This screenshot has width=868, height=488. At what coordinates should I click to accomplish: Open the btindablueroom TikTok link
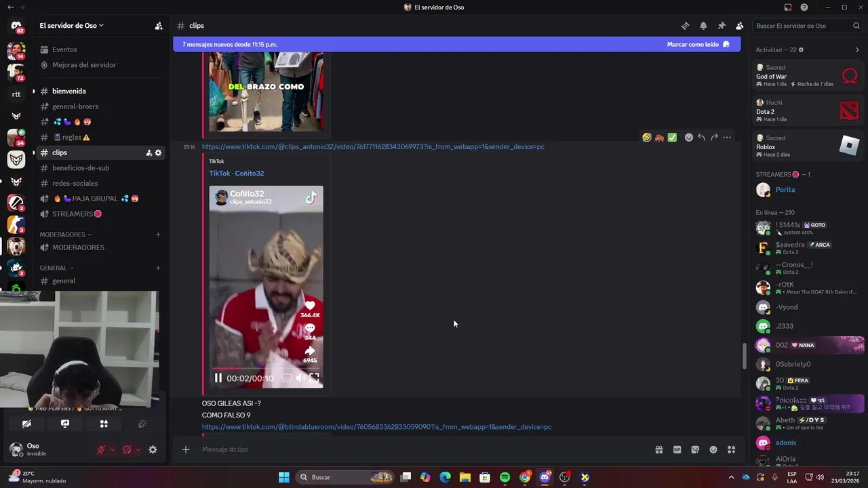(x=376, y=427)
